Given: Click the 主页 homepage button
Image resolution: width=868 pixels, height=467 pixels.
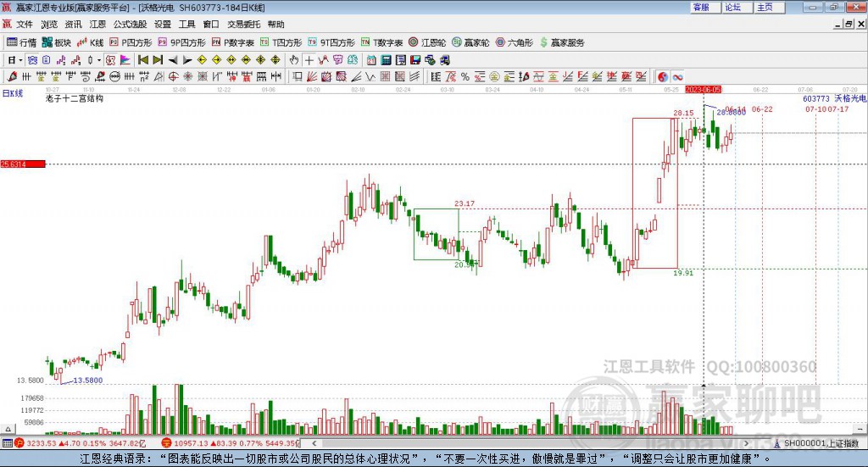Looking at the screenshot, I should (769, 7).
